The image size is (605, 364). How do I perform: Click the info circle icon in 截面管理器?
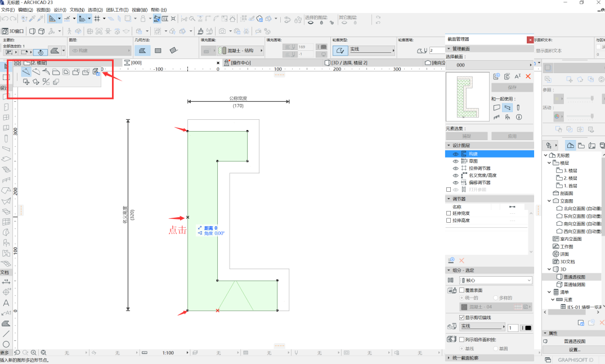click(519, 117)
